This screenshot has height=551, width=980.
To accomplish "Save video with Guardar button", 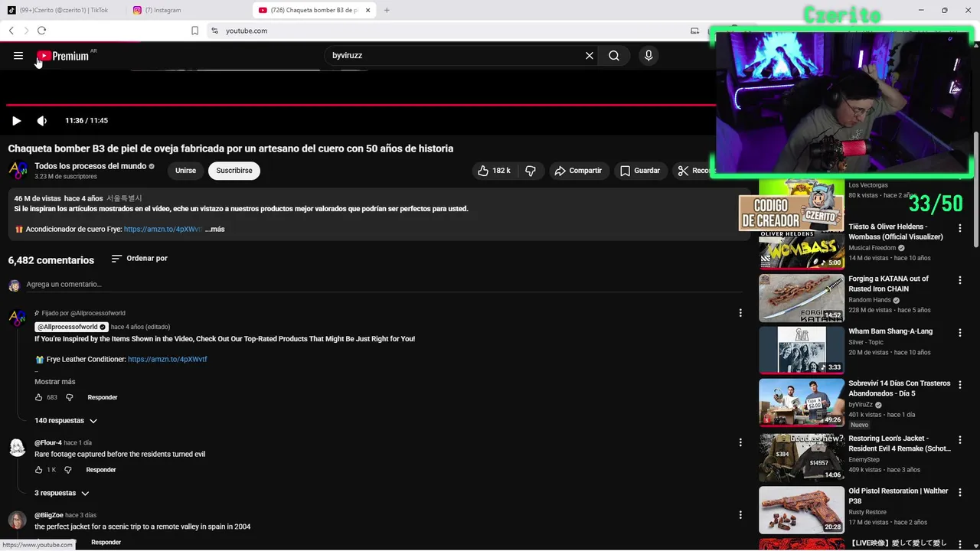I will coord(640,171).
